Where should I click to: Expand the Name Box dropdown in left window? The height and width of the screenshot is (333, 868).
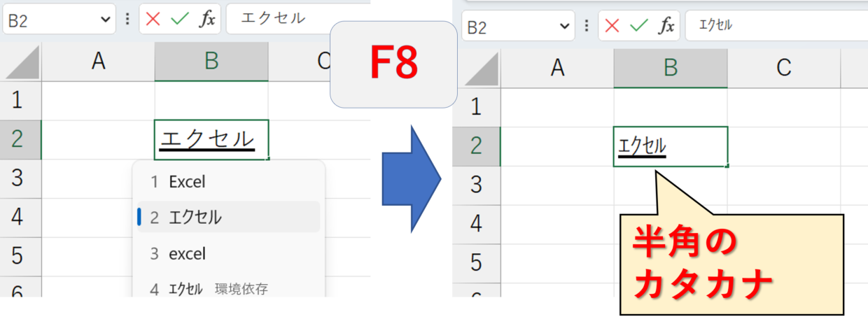click(x=106, y=20)
